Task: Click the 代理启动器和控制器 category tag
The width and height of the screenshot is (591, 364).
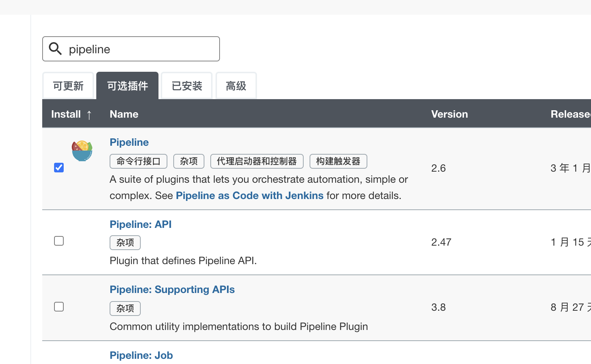Action: 257,161
